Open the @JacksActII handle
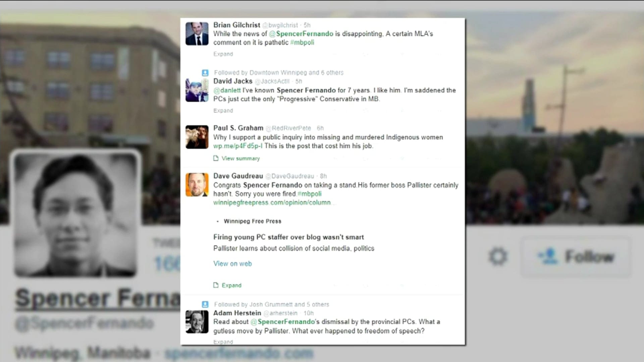 coord(272,81)
